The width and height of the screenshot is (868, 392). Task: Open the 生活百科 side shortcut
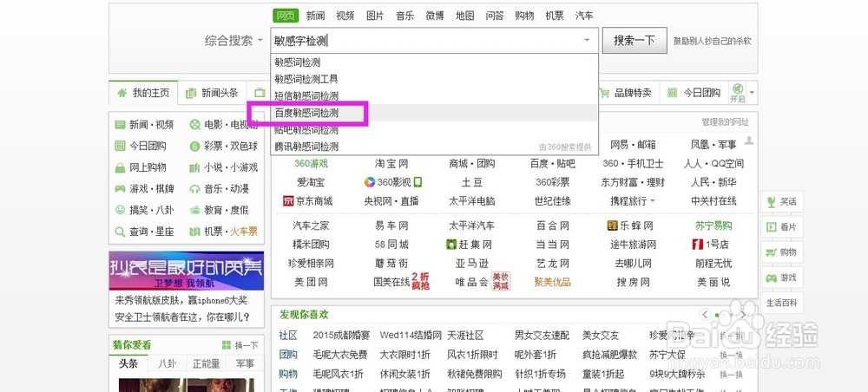point(782,303)
